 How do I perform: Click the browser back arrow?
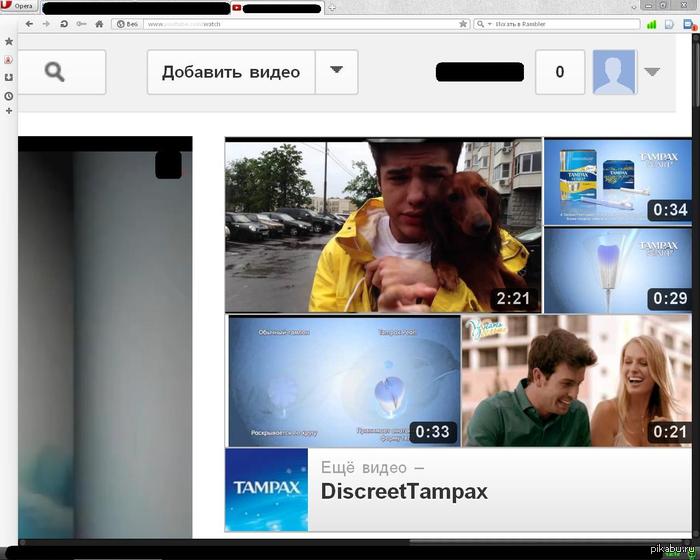(x=29, y=23)
